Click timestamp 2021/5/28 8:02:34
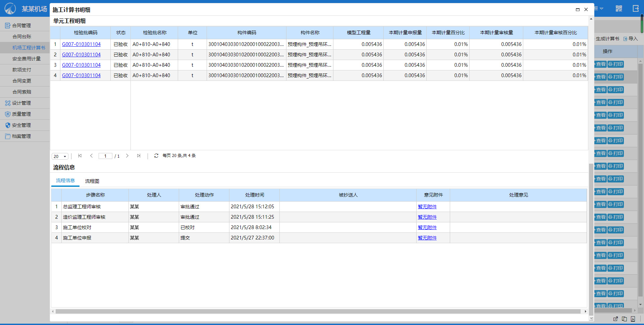Screen dimensions: 644x325 251,227
